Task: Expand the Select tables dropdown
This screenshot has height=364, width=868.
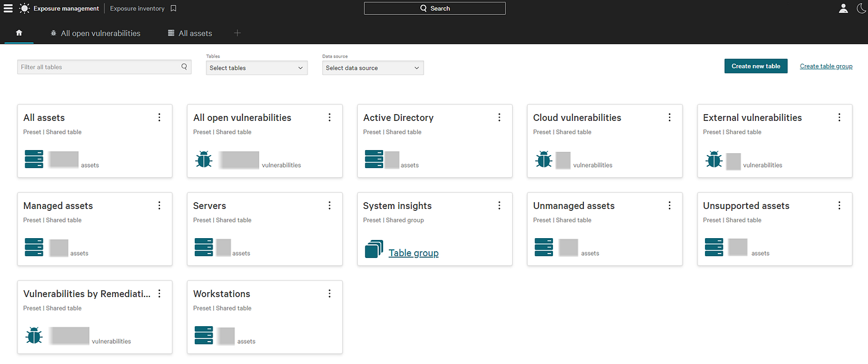Action: (257, 68)
